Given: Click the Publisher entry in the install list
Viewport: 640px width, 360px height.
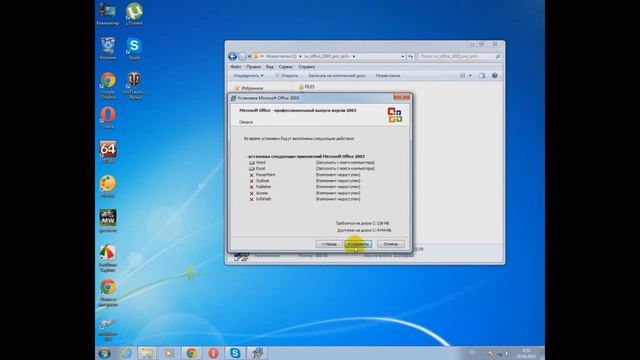Looking at the screenshot, I should point(263,187).
